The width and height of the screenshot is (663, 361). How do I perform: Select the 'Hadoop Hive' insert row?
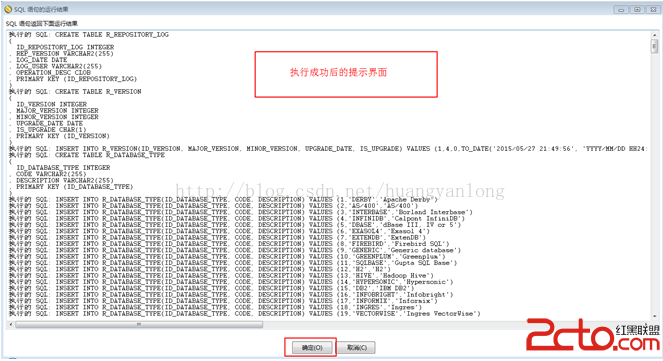tap(221, 276)
